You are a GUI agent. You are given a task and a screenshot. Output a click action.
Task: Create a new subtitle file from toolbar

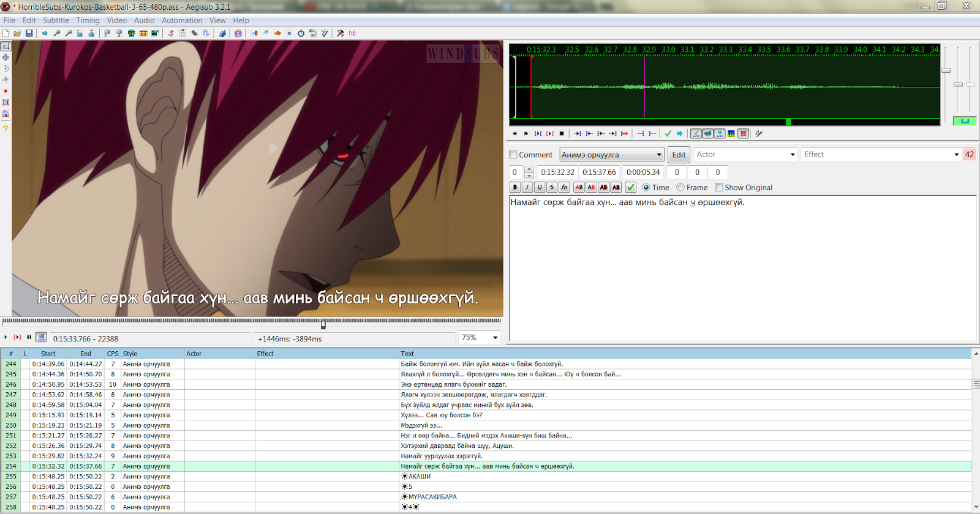point(6,33)
